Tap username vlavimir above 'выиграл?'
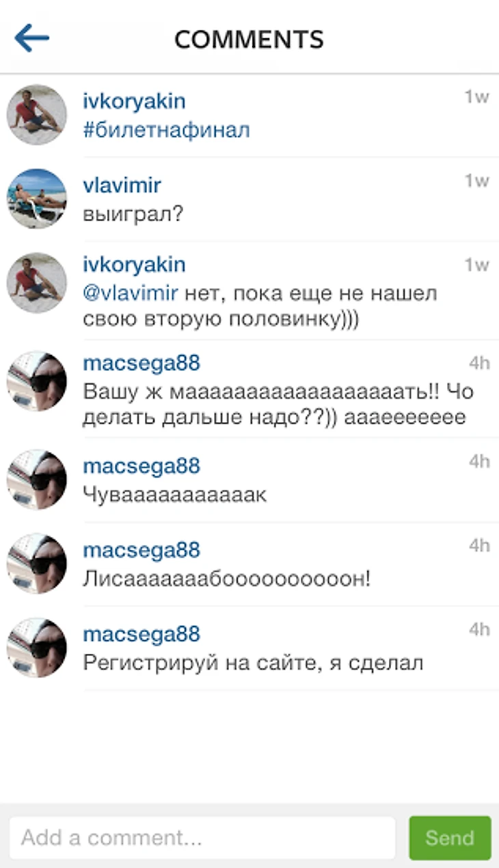 [122, 185]
